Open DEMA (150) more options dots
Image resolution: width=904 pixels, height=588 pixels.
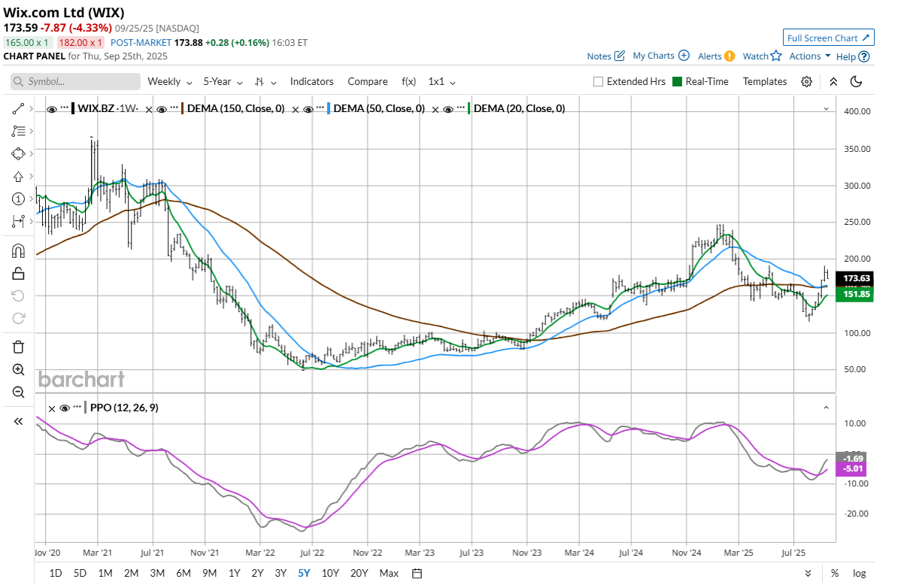(x=174, y=108)
